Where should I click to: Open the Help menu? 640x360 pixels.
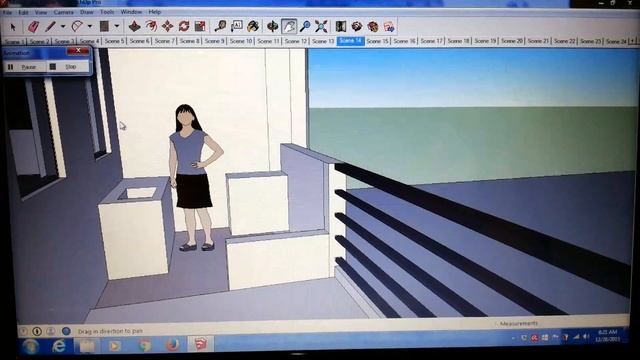(x=155, y=12)
